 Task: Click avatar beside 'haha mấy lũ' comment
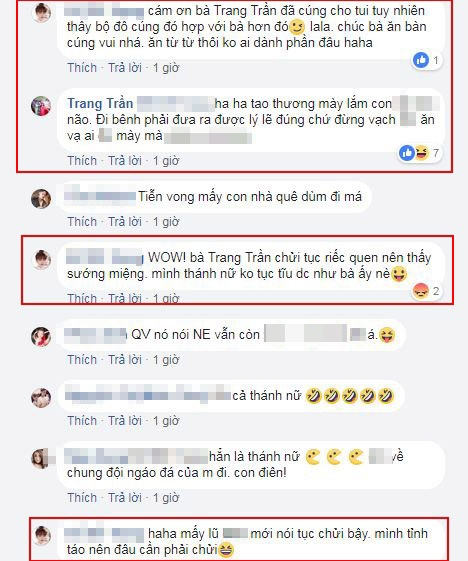click(42, 536)
